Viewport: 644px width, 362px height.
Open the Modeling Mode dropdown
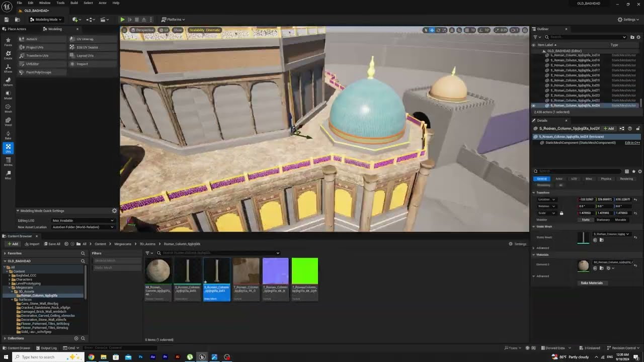46,20
